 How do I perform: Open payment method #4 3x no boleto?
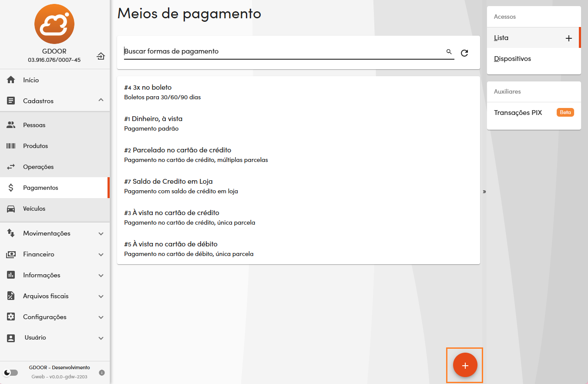299,92
